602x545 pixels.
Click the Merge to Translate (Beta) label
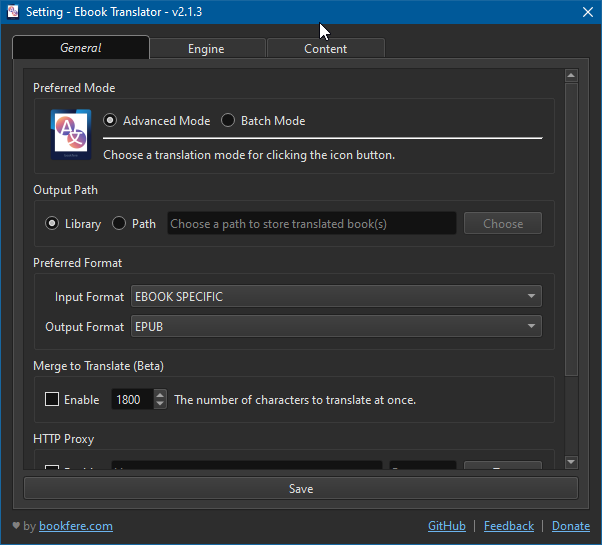pyautogui.click(x=99, y=366)
